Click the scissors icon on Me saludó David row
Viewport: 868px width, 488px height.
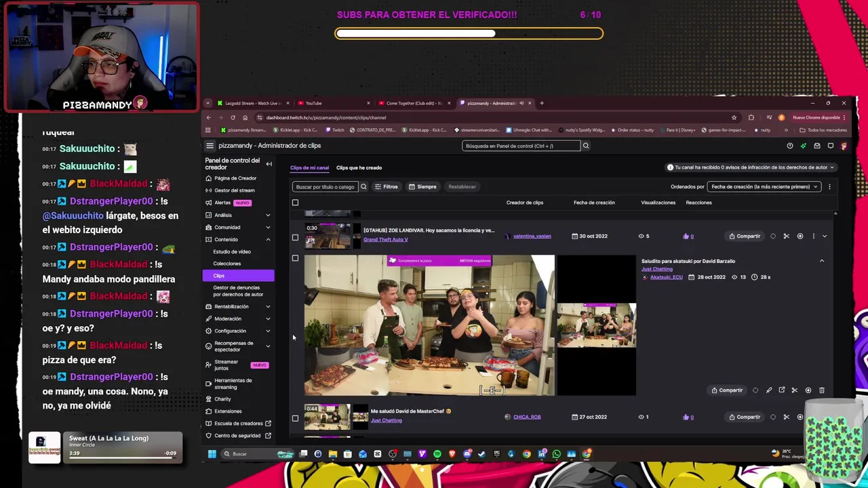tap(787, 417)
